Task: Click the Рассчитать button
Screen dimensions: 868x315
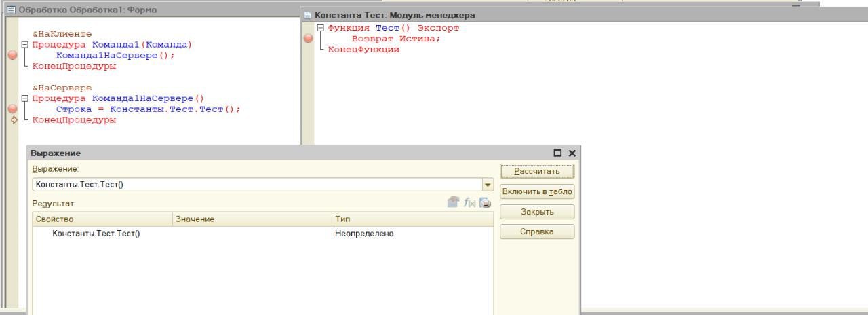Action: point(537,171)
